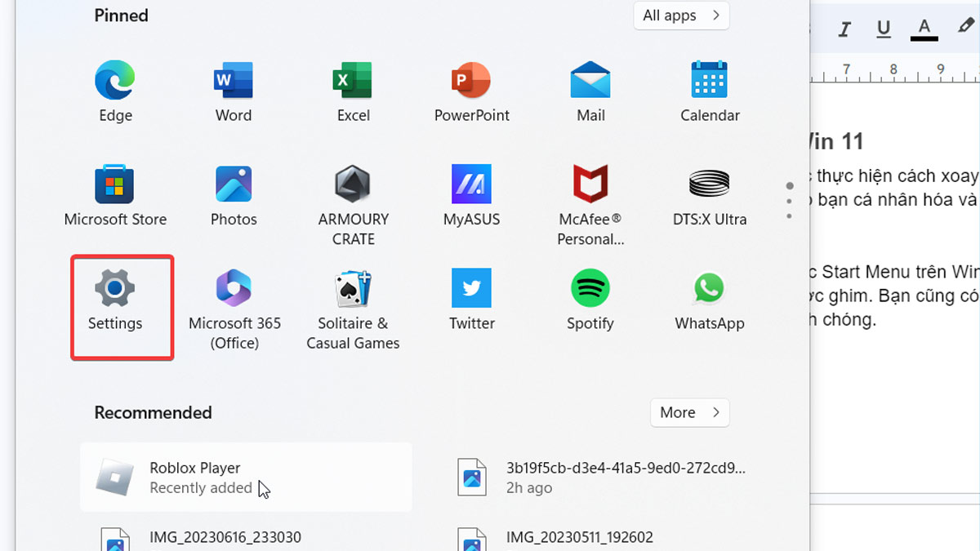Click the More button beside Recommended
Image resolution: width=980 pixels, height=551 pixels.
pos(689,412)
